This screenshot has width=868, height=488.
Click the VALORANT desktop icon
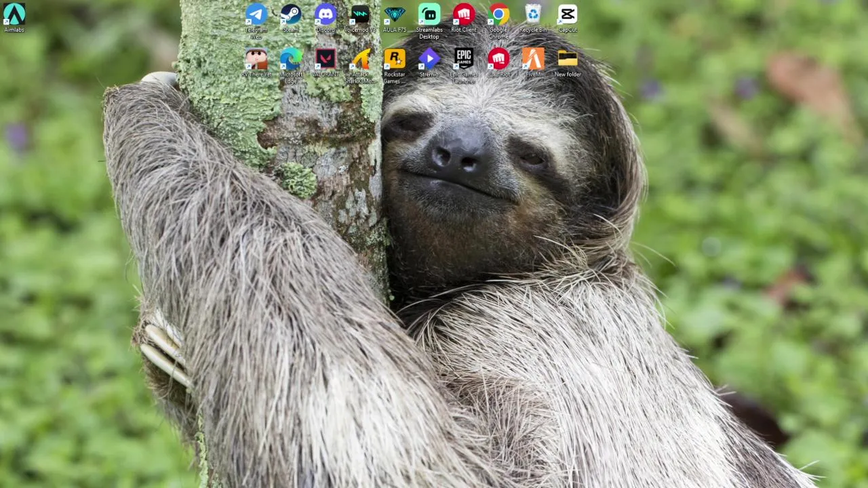pyautogui.click(x=325, y=62)
